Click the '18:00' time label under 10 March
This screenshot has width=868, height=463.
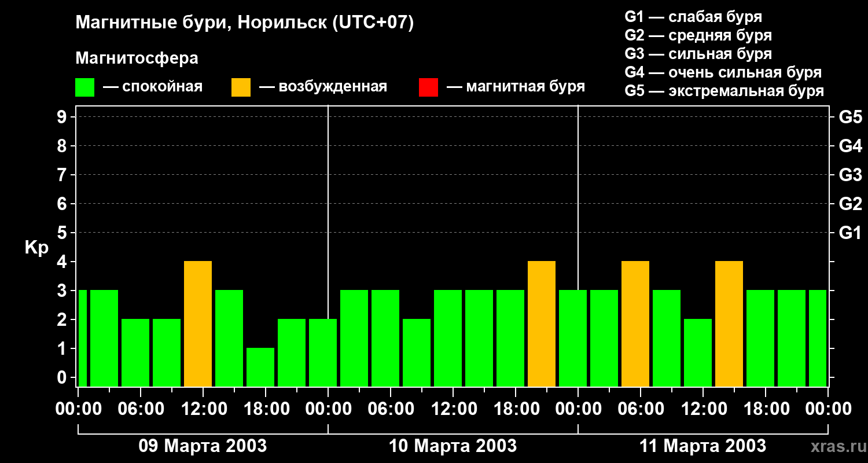pos(516,409)
